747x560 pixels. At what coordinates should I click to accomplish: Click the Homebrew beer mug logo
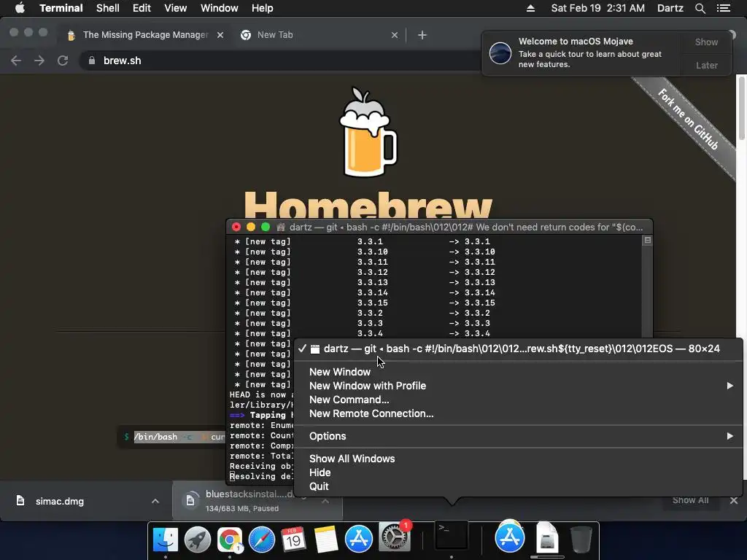coord(368,133)
